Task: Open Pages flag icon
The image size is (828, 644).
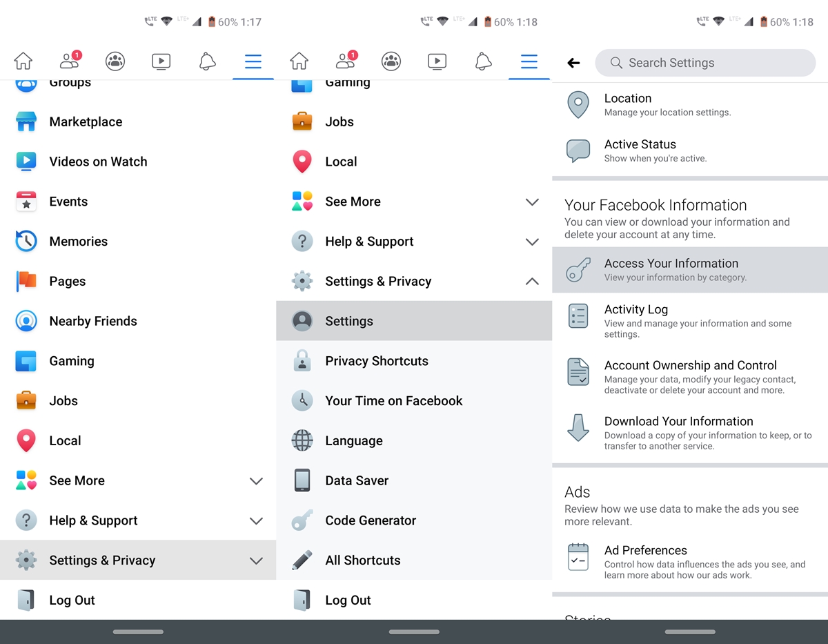Action: 26,282
